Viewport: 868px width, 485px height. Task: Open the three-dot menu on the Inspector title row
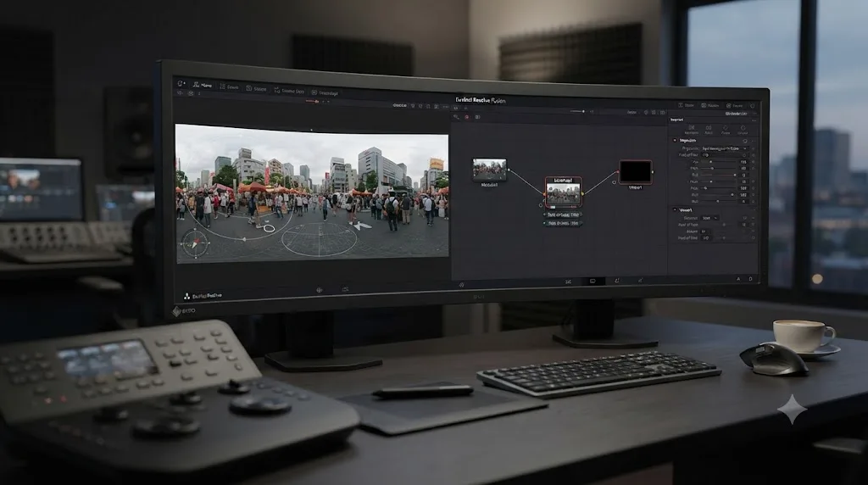pyautogui.click(x=754, y=120)
